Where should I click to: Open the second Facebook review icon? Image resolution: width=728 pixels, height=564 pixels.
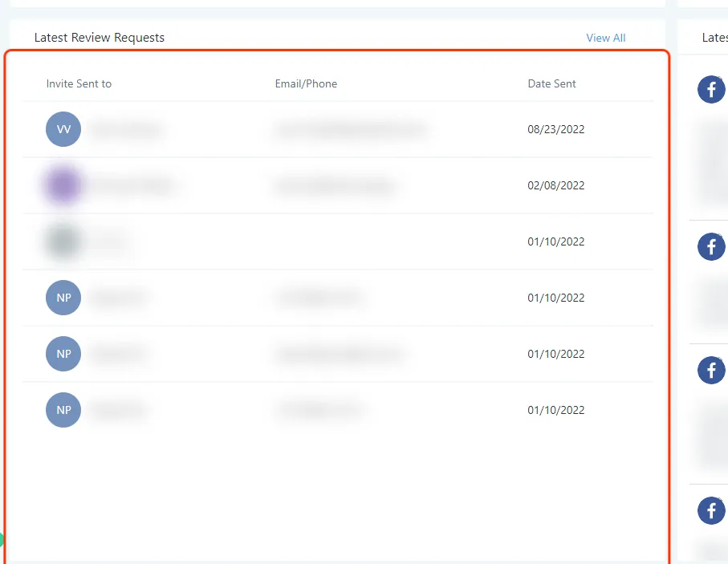(x=711, y=246)
